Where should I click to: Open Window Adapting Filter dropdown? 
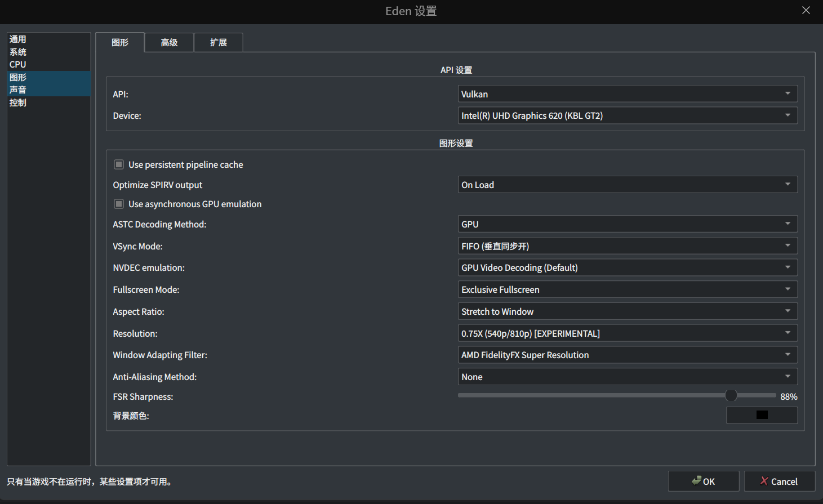point(628,355)
